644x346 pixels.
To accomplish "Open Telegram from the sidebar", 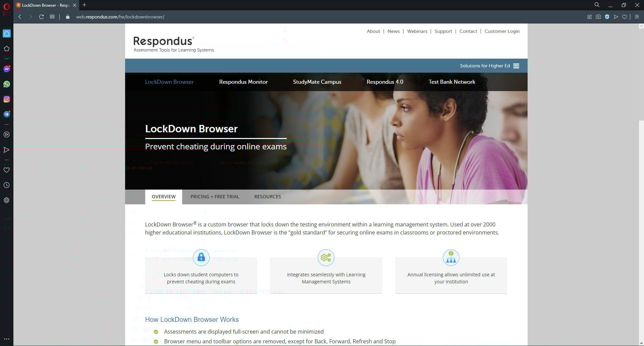I will click(x=7, y=114).
